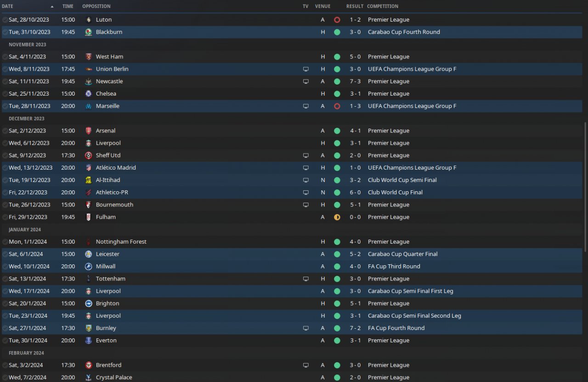This screenshot has height=382, width=588.
Task: Toggle check circle for Mon, 1/1/2024 fixture
Action: (5, 242)
